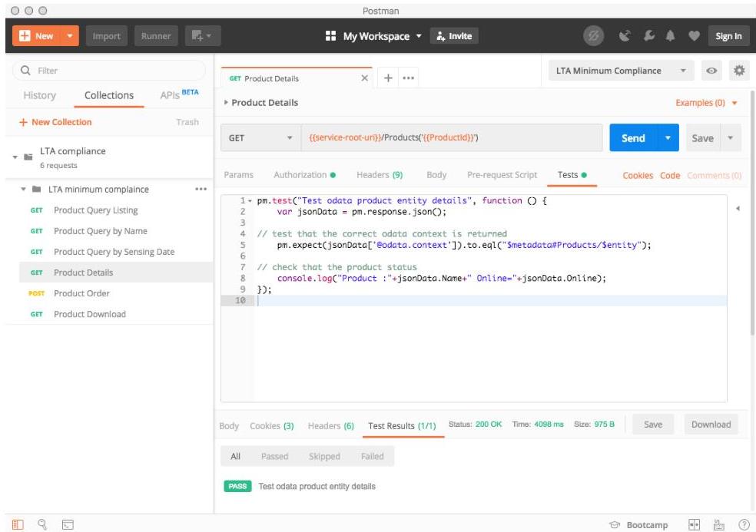Open the manage environments gear icon
Viewport: 756px width, 532px height.
[x=739, y=71]
